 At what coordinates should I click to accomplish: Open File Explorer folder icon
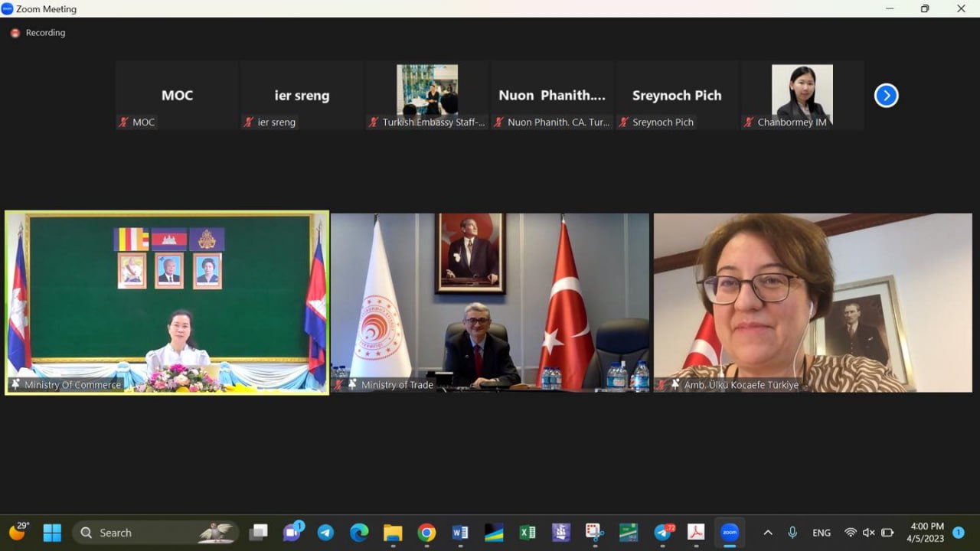393,533
